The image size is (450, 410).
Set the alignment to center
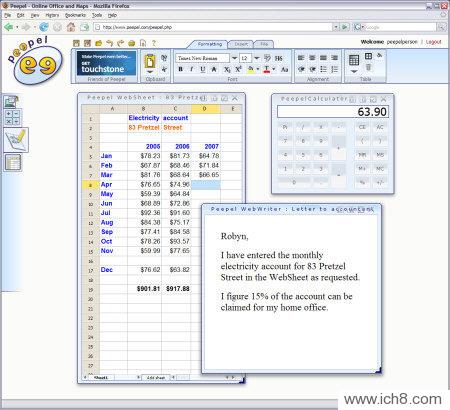pyautogui.click(x=312, y=58)
